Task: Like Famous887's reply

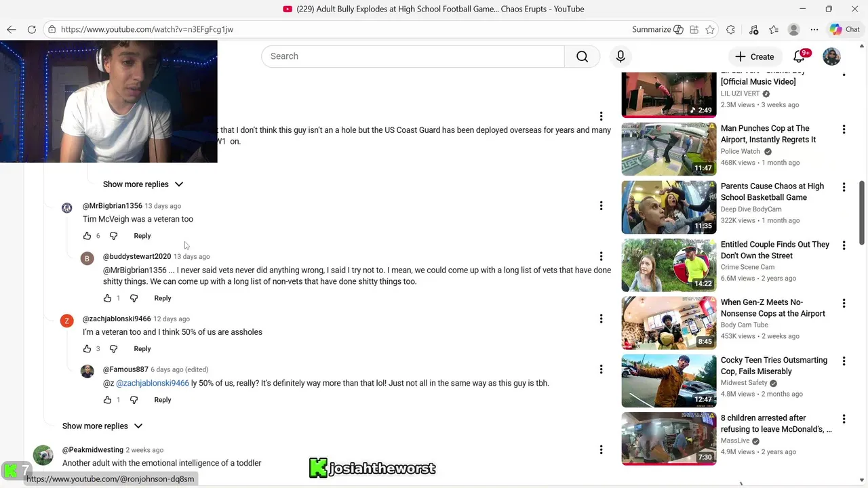Action: [x=107, y=400]
